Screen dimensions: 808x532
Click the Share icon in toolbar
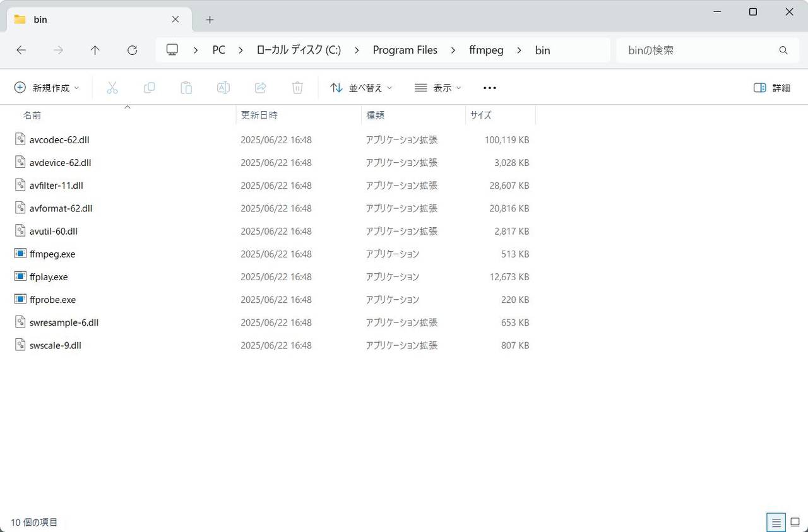pyautogui.click(x=260, y=88)
